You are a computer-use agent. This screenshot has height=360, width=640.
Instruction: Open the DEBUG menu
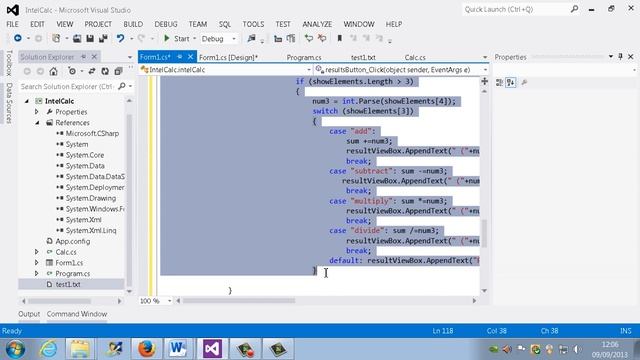[x=166, y=24]
